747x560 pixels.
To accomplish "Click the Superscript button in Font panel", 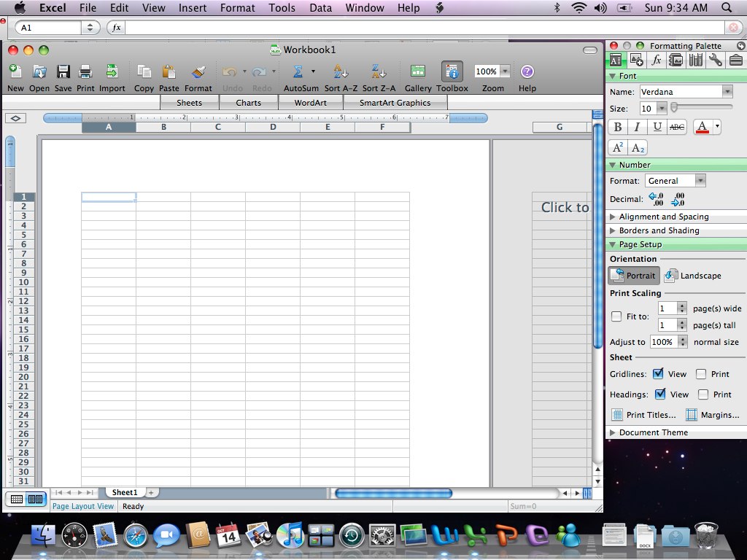I will 617,147.
